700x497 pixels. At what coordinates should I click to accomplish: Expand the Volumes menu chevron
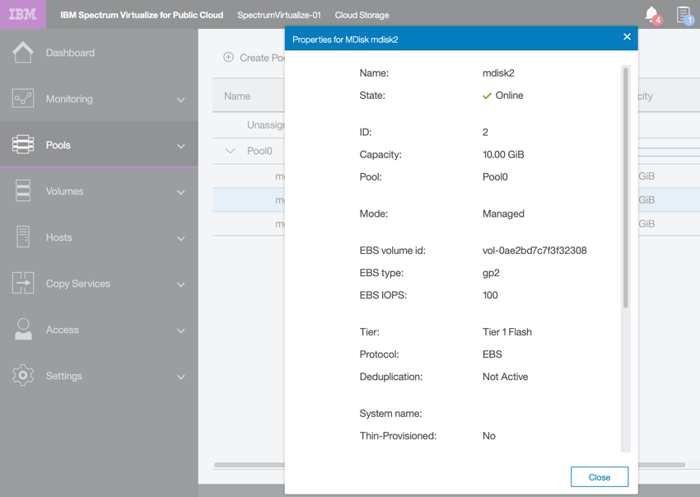(x=181, y=192)
